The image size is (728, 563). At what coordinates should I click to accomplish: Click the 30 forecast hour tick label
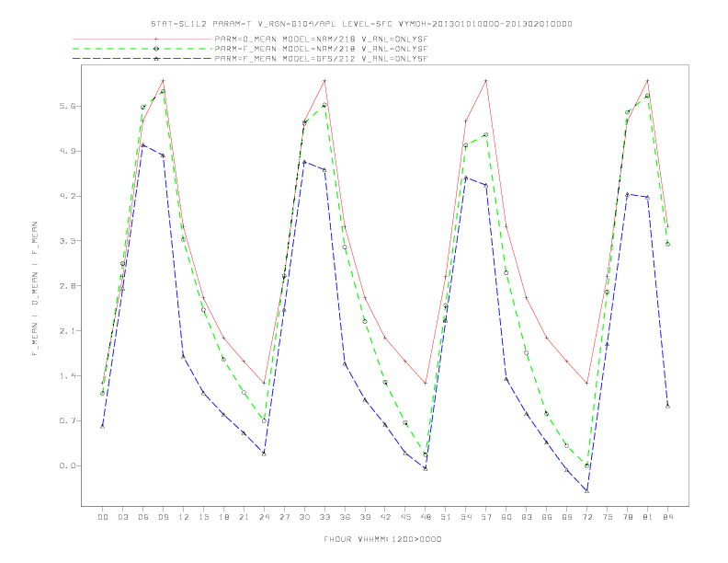[x=304, y=517]
